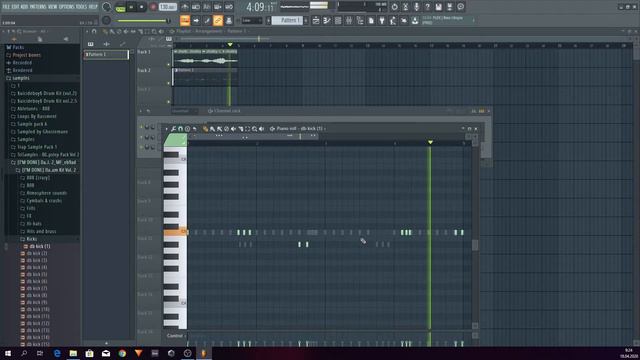Toggle the wait-for-input icon

(x=196, y=7)
